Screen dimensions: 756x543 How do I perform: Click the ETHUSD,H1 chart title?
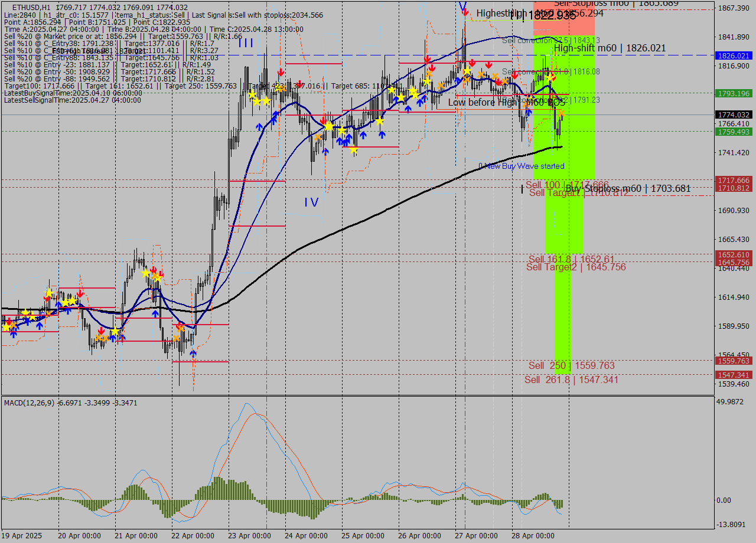pos(32,7)
